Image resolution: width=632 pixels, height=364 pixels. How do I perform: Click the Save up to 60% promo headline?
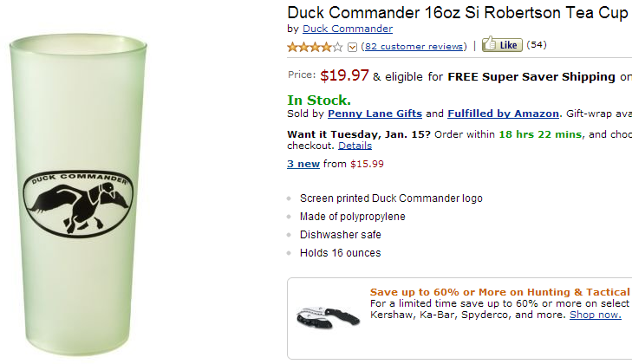pyautogui.click(x=500, y=292)
